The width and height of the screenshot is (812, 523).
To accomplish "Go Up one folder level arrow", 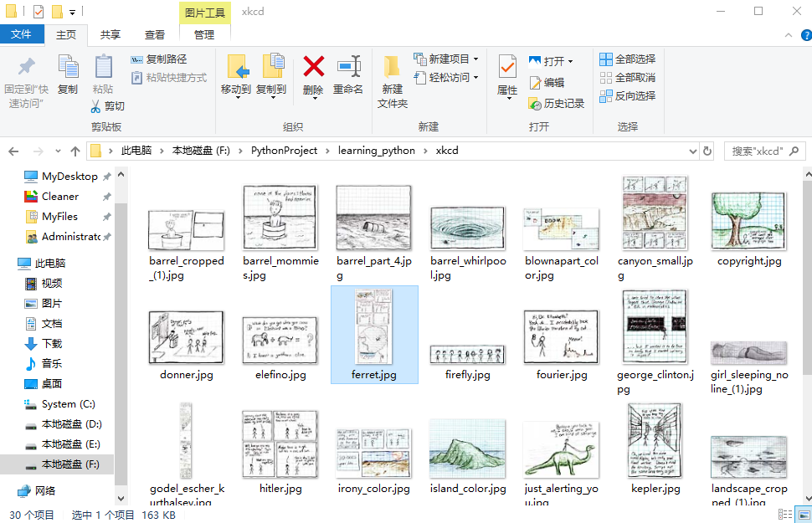I will (75, 151).
